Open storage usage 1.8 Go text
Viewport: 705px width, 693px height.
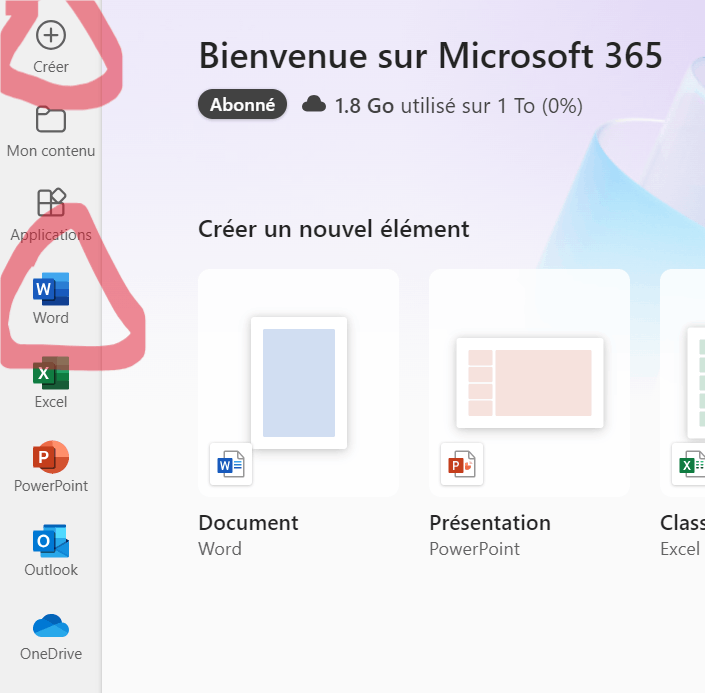459,106
